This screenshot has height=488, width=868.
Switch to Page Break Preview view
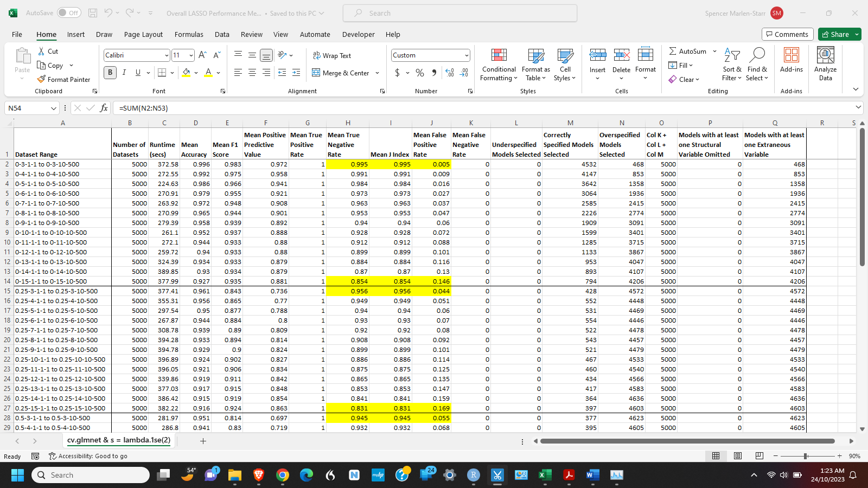[759, 456]
